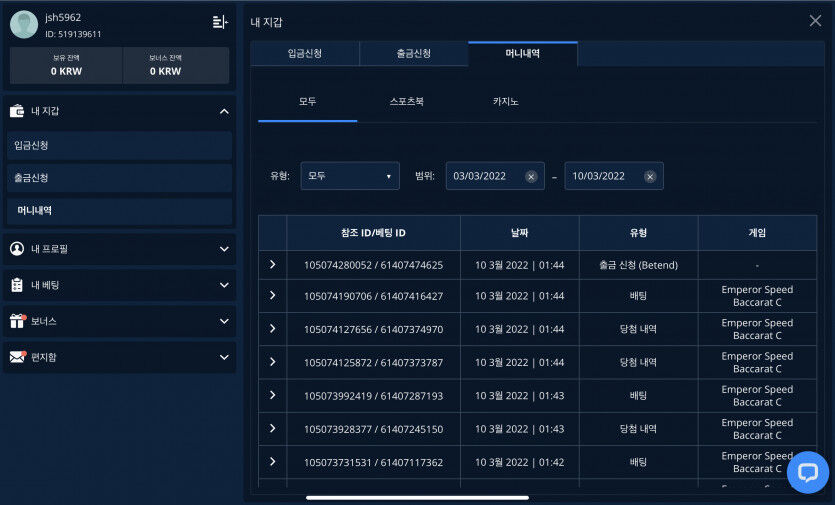Click the 보너스 잔액 0 KRW box
This screenshot has height=505, width=835.
176,65
